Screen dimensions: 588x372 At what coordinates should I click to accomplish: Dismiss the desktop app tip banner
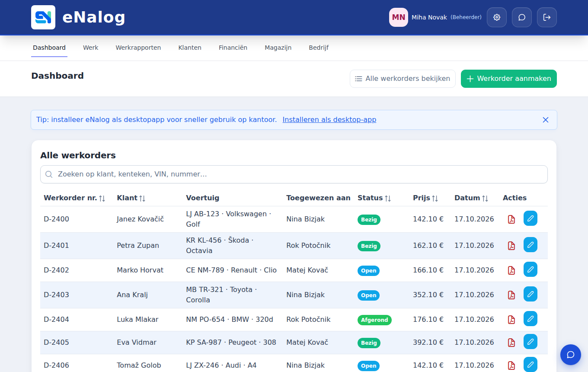(546, 120)
